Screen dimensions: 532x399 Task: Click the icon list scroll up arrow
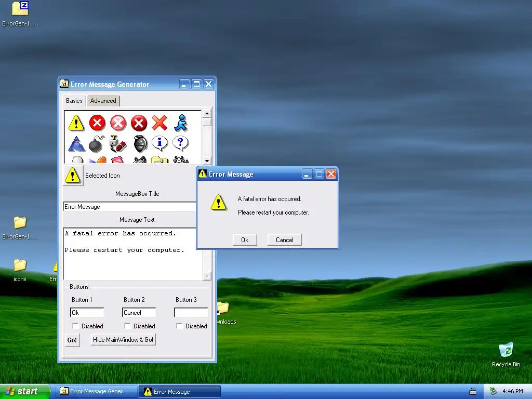(207, 113)
